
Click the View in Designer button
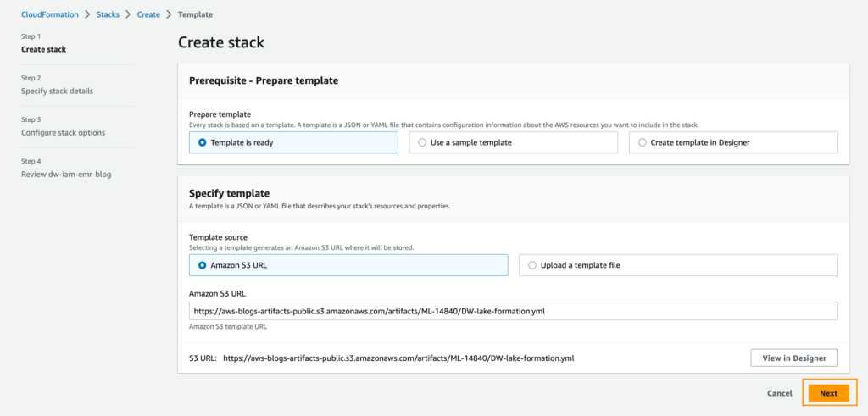click(794, 358)
